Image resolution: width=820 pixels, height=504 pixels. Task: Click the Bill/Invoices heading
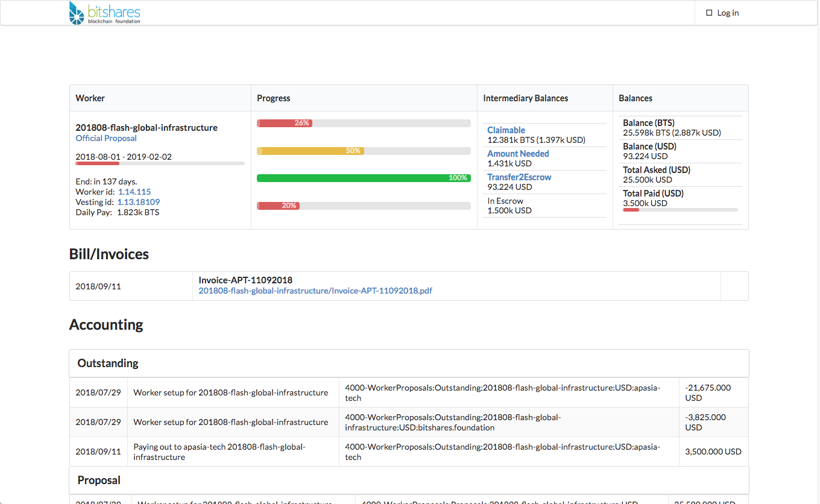(109, 254)
